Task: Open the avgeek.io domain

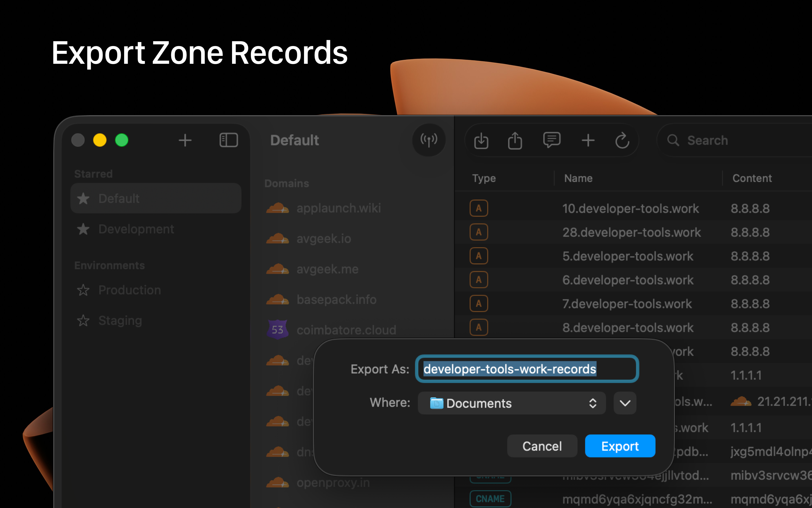Action: coord(324,238)
